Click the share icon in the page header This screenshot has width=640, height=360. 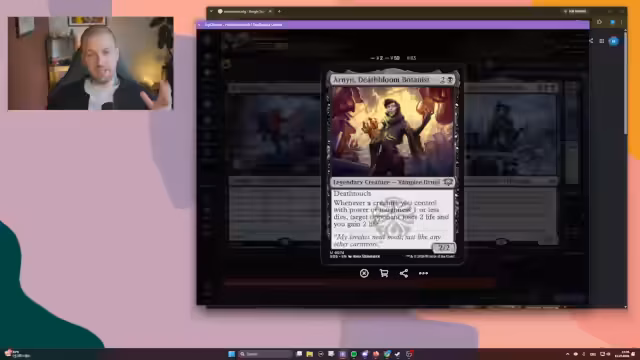(591, 41)
